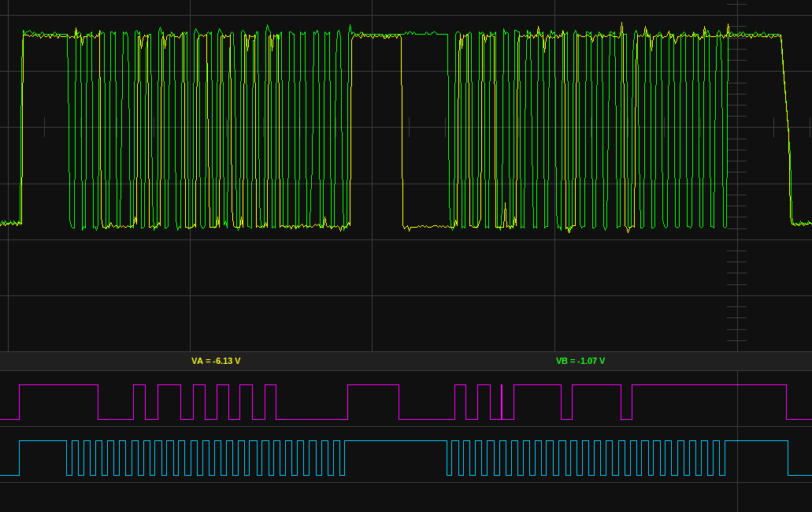
Task: Click the magenta trace's low baseline at far right
Action: [x=799, y=419]
